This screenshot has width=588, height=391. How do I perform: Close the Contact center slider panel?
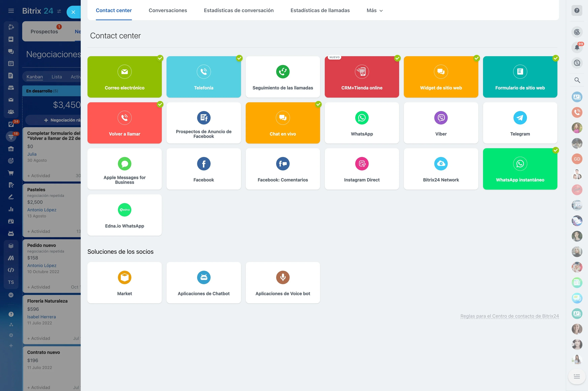73,12
